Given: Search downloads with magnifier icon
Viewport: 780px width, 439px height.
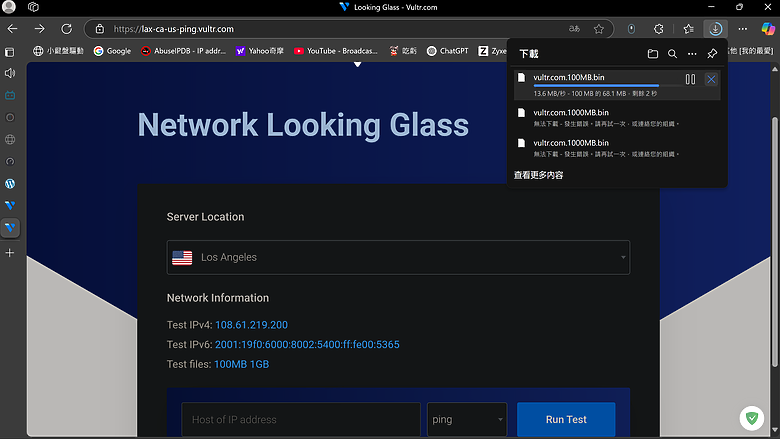Looking at the screenshot, I should pos(672,54).
